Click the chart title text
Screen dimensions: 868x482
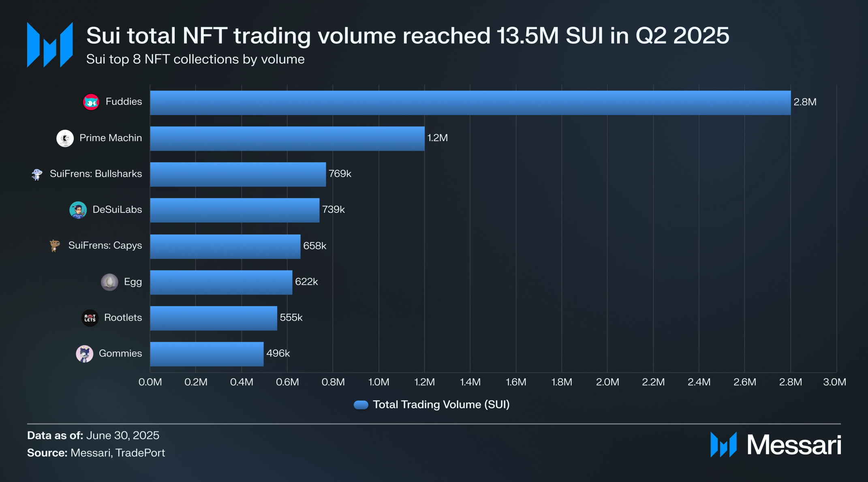(407, 36)
